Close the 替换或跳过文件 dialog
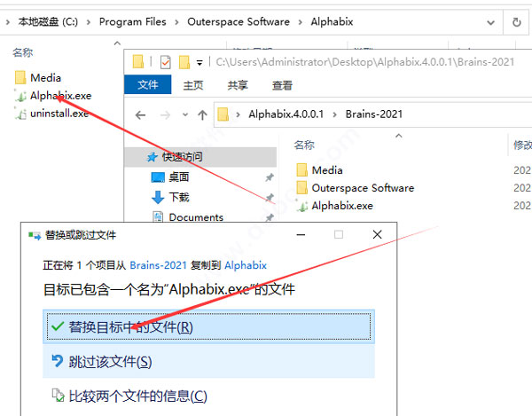Image resolution: width=532 pixels, height=416 pixels. [378, 234]
